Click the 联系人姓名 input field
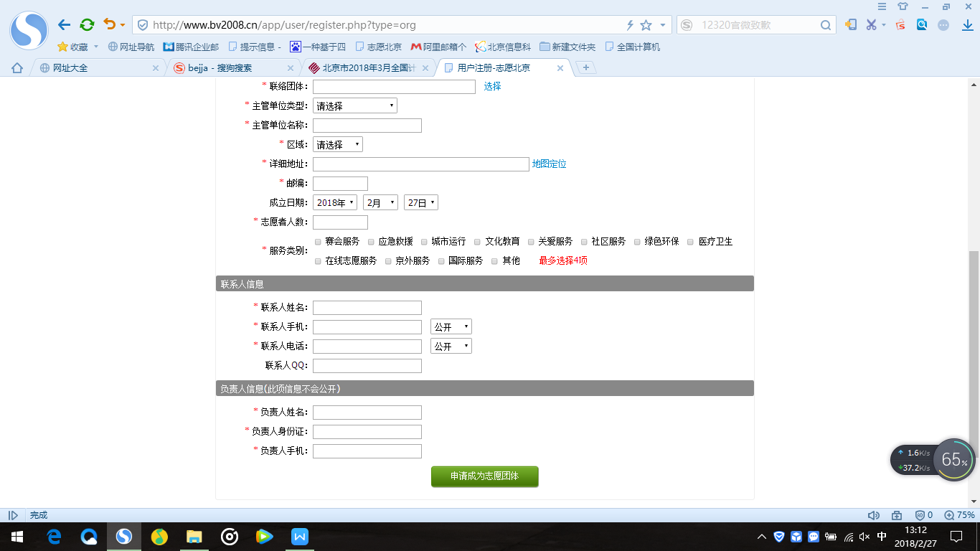 coord(367,308)
